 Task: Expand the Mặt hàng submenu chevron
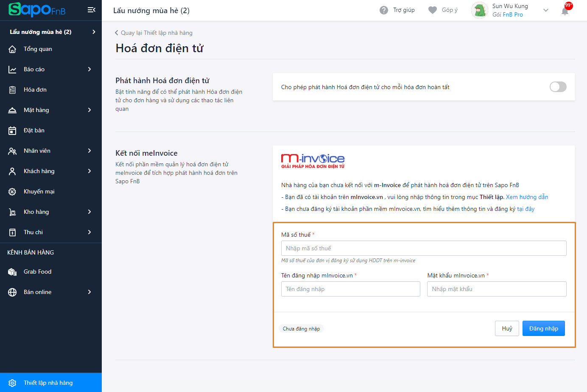coord(89,110)
